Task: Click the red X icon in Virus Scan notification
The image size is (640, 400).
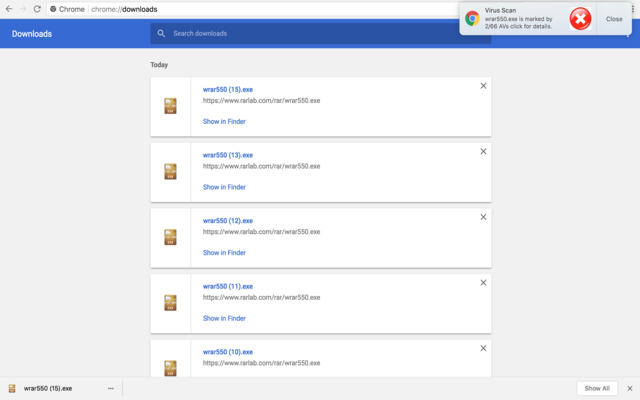Action: tap(580, 19)
